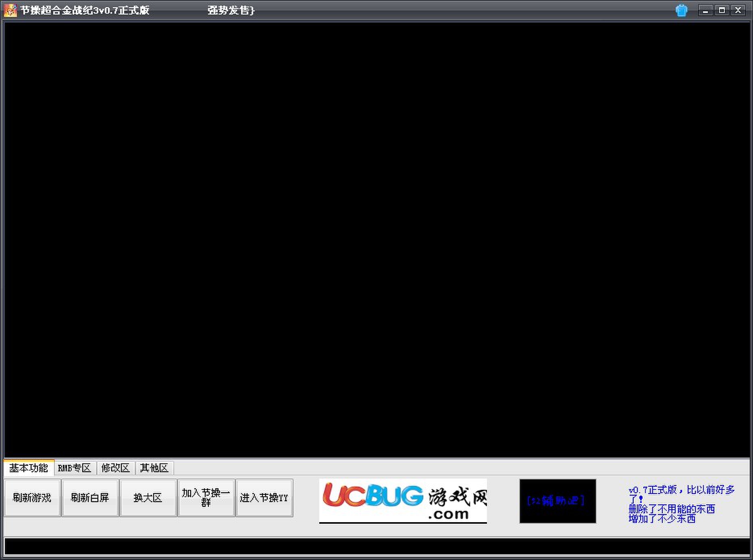The image size is (753, 560).
Task: Minimize the 节操超合金战纪 window
Action: point(705,10)
